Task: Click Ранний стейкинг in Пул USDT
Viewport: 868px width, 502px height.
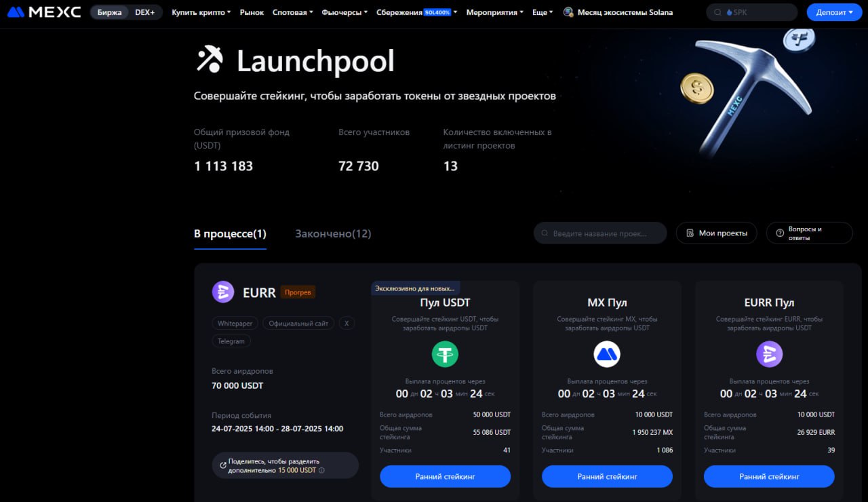Action: click(x=445, y=476)
